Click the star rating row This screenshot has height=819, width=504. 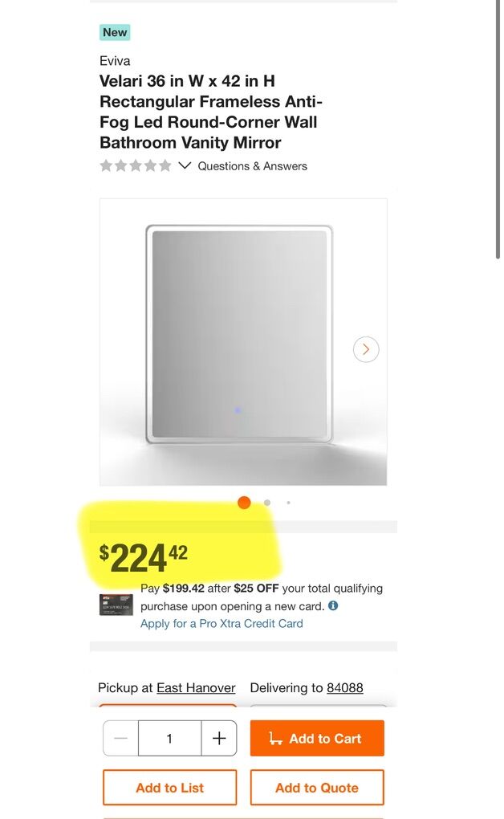[136, 165]
